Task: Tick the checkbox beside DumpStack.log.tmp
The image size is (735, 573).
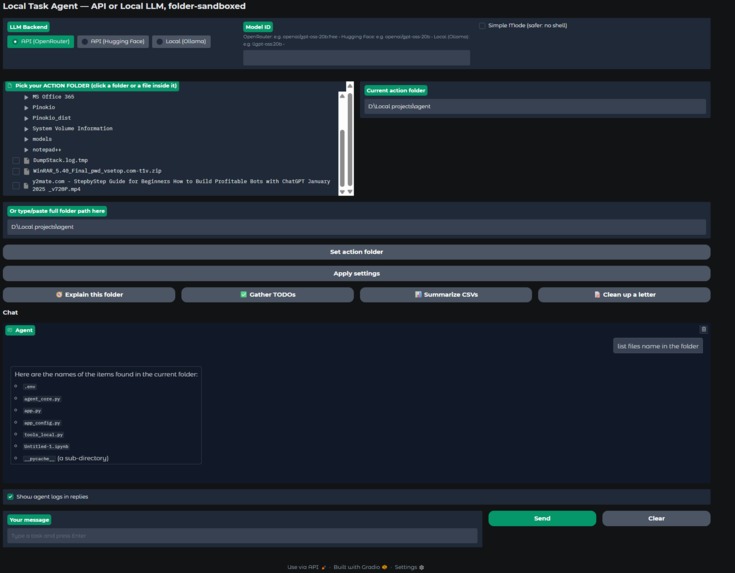Action: pos(16,160)
